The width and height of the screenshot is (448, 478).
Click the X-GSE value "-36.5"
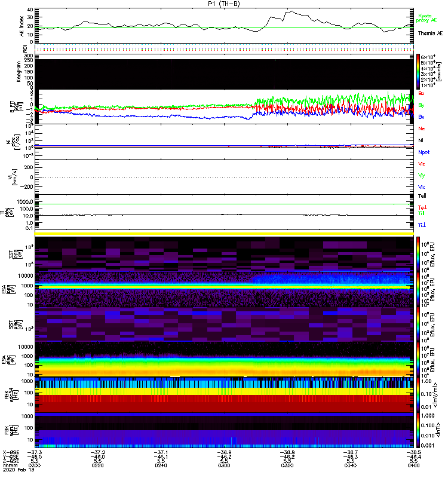click(413, 453)
